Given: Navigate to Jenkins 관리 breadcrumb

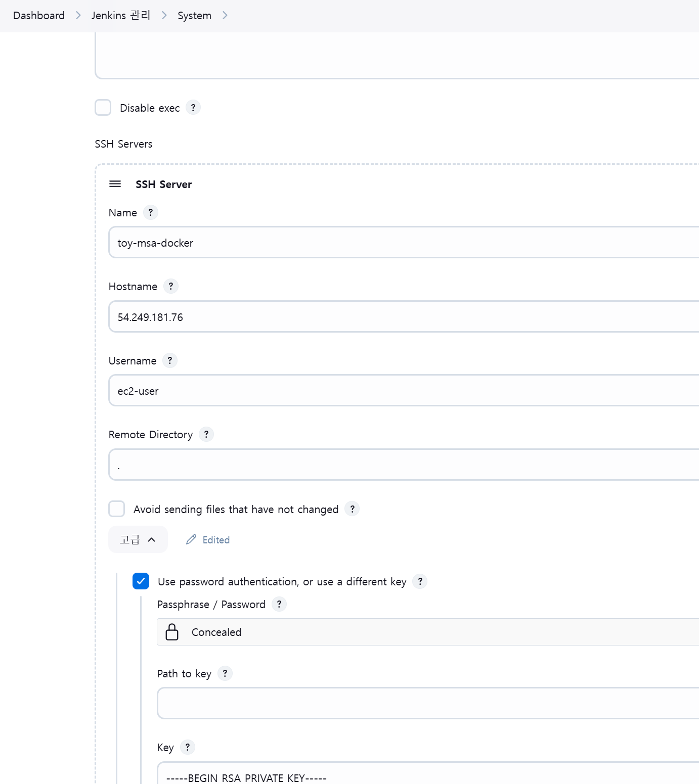Looking at the screenshot, I should point(121,16).
